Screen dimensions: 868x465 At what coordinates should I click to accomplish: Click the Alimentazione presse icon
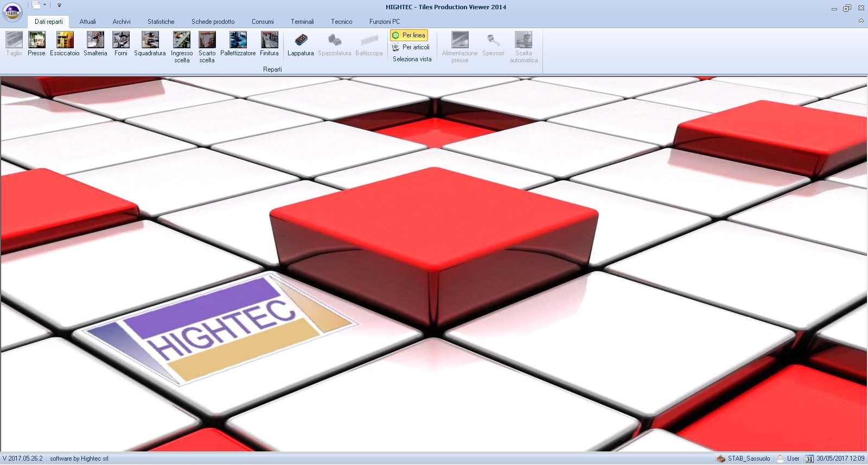click(459, 47)
